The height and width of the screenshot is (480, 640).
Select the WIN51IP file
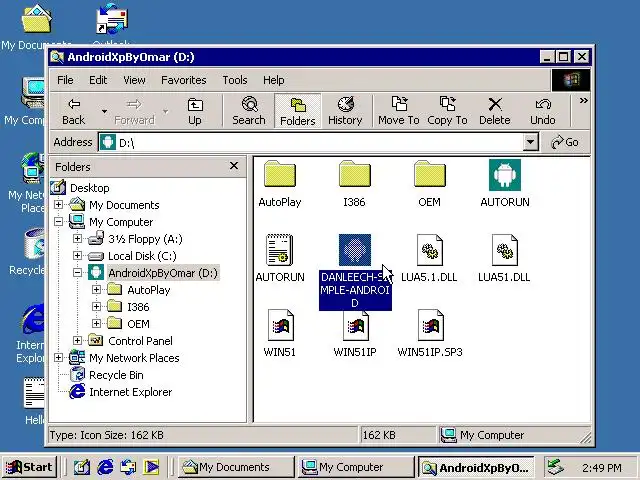[355, 335]
